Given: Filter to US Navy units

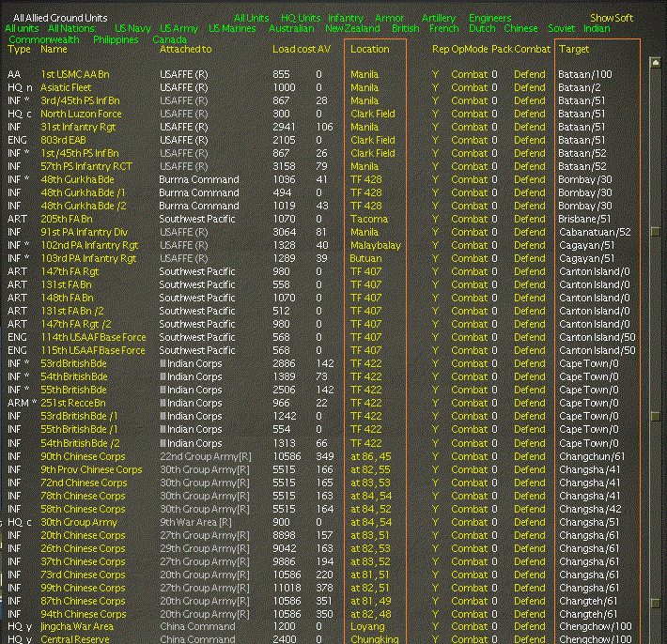Looking at the screenshot, I should (x=132, y=28).
